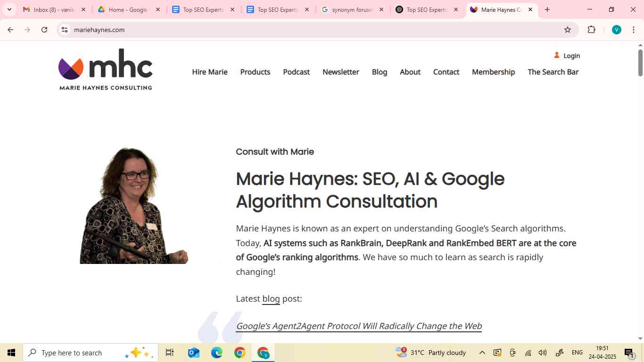
Task: Open the Chrome extensions puzzle icon
Action: (x=591, y=29)
